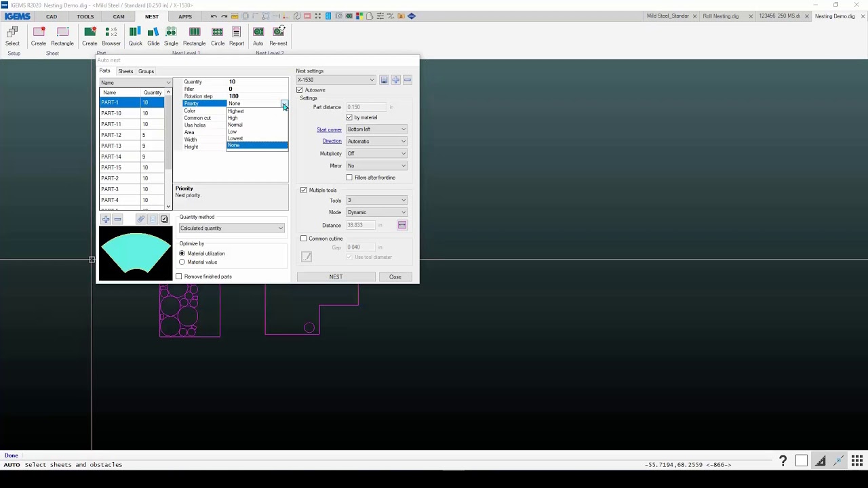Click the tool distance measure icon
Viewport: 868px width, 488px height.
pos(402,225)
